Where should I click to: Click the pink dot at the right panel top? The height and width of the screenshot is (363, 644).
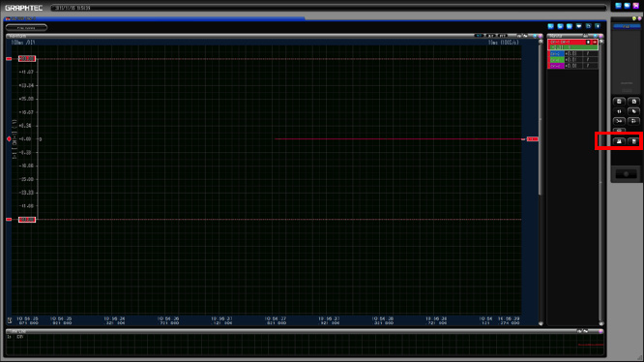tap(639, 19)
